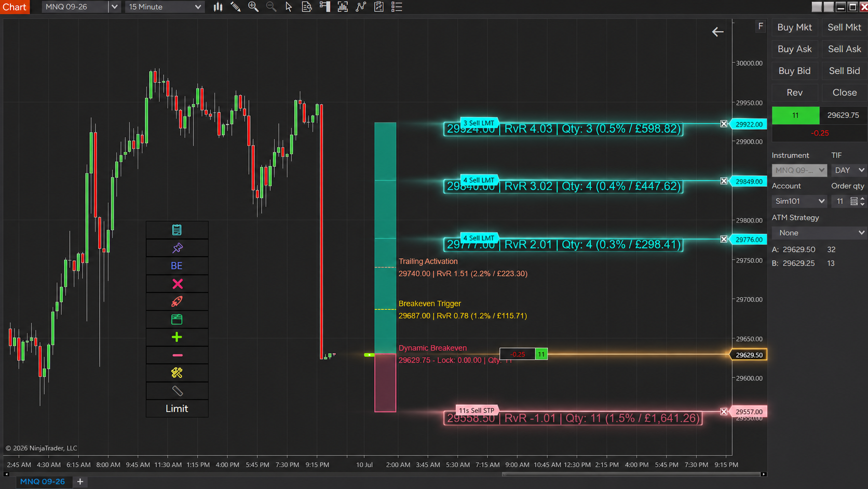Click the Order qty input field
Viewport: 868px width, 489px height.
[839, 201]
